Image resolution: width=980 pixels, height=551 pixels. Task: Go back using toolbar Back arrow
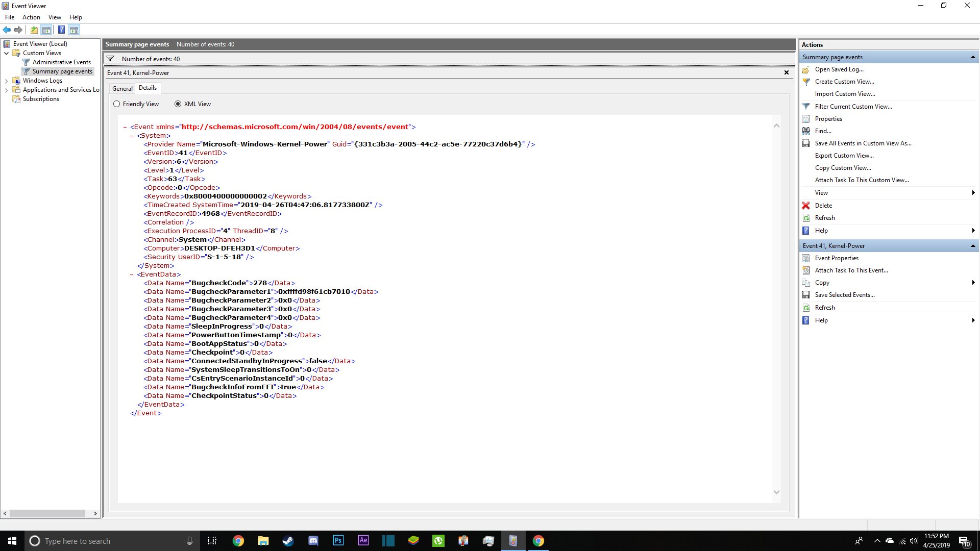coord(7,30)
